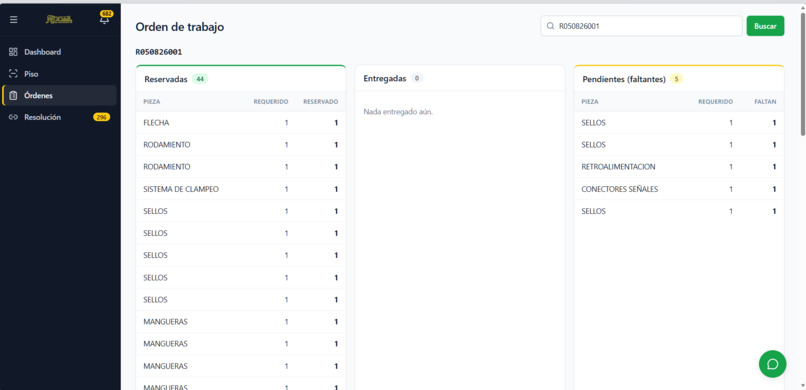Click the Resolución link icon
The image size is (806, 390).
[x=13, y=117]
